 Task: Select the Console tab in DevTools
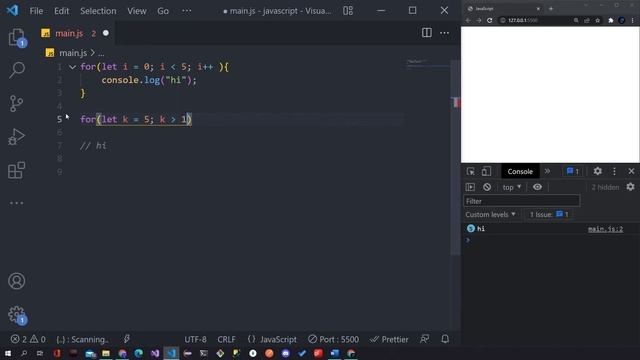tap(520, 171)
